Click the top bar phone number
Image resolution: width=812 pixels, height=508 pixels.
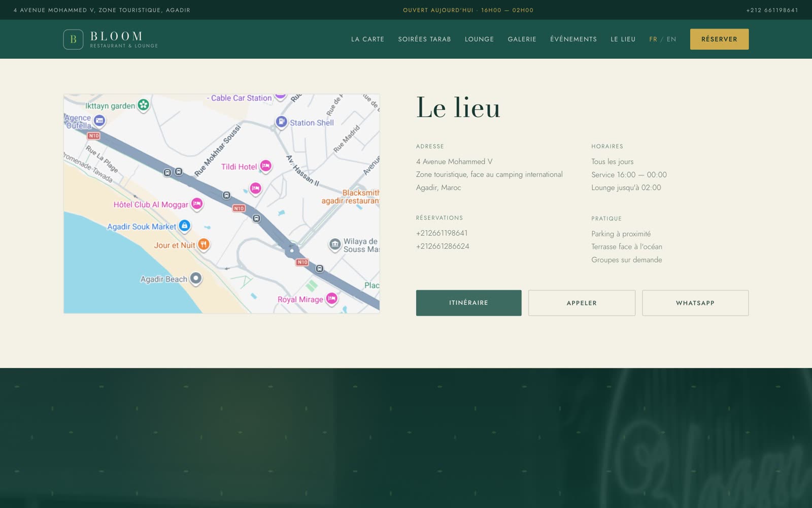[x=772, y=10]
